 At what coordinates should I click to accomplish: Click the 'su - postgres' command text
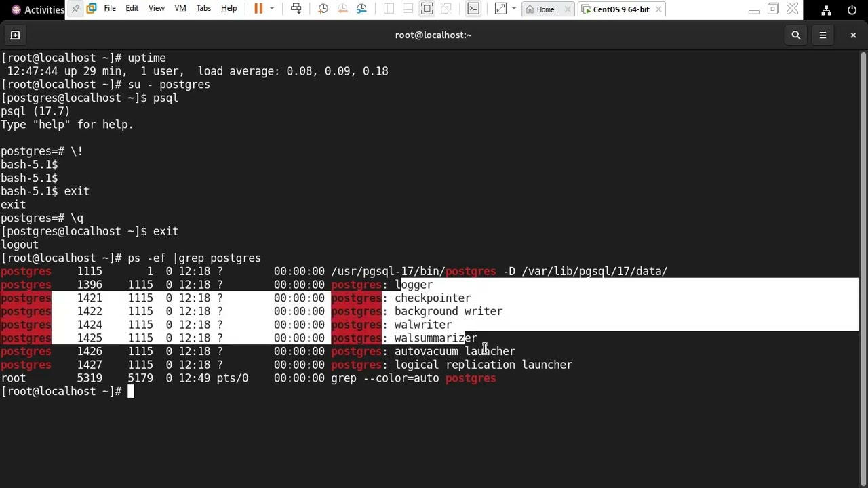(x=169, y=85)
